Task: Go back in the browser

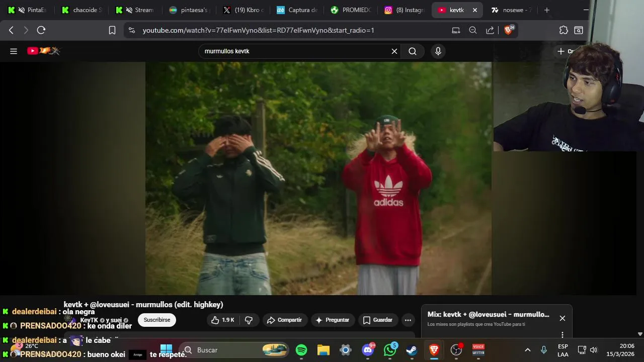Action: click(x=11, y=30)
